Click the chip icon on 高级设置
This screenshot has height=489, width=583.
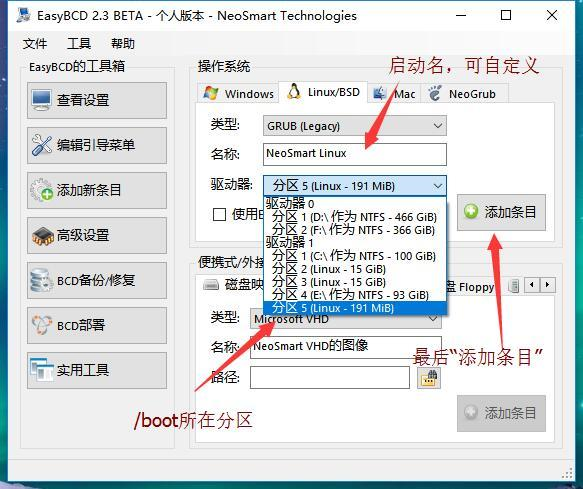[43, 236]
